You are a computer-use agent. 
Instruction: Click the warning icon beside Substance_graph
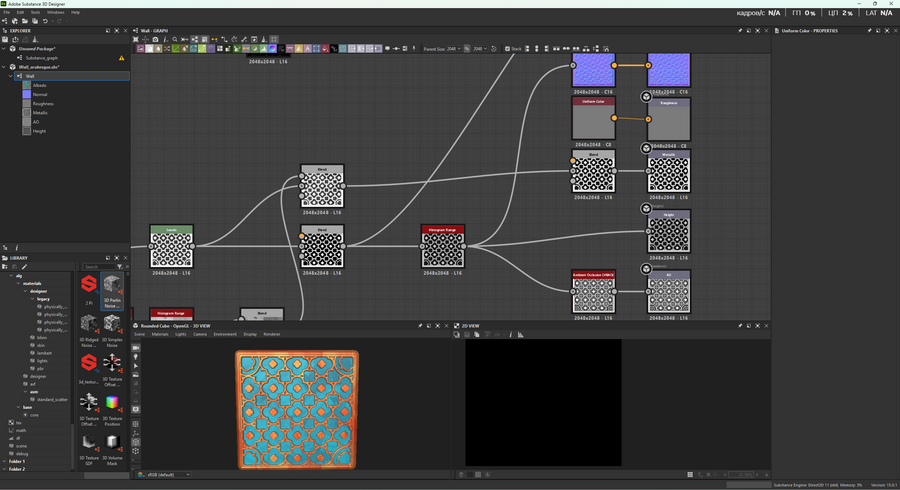point(122,58)
